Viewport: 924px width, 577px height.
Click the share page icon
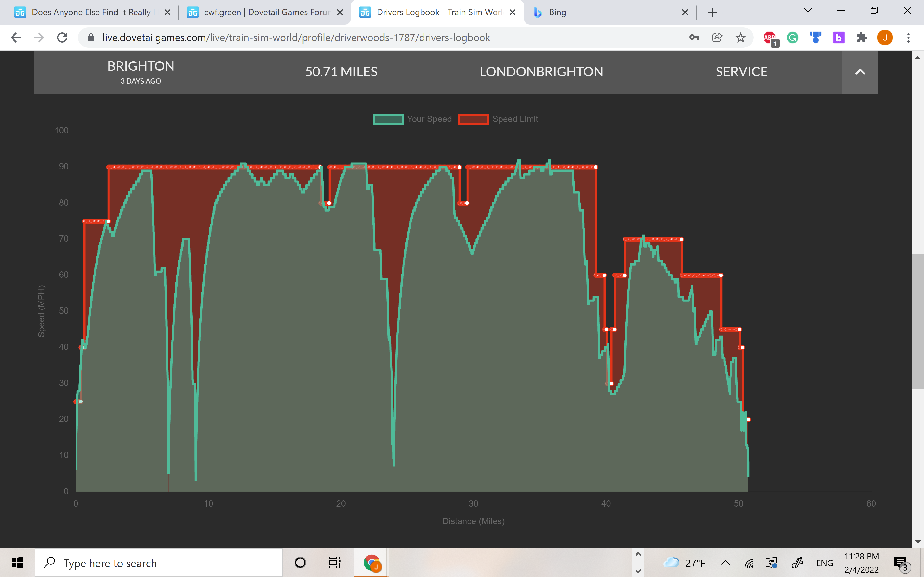point(718,38)
